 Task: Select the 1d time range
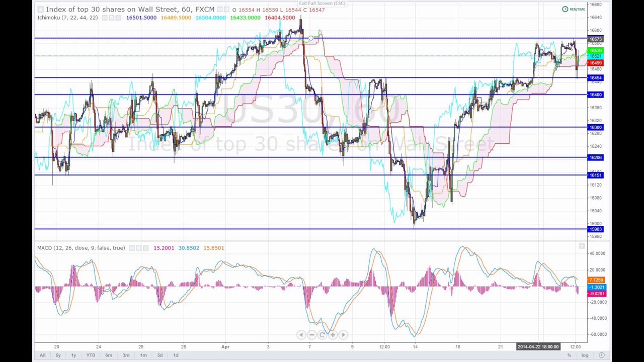[176, 355]
